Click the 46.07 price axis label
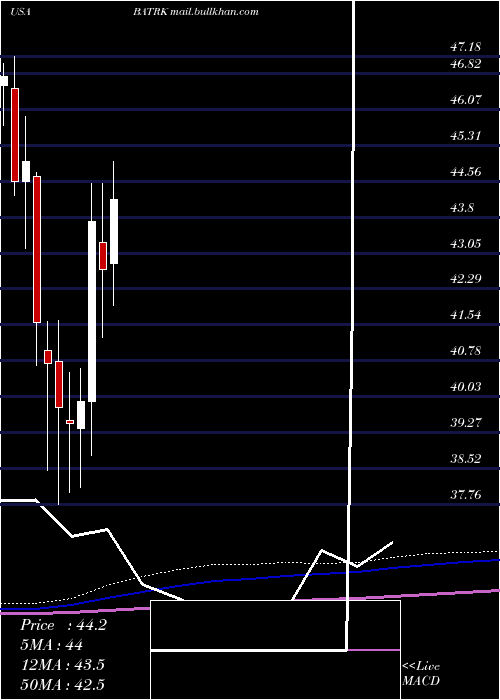The height and width of the screenshot is (700, 500). pyautogui.click(x=466, y=100)
